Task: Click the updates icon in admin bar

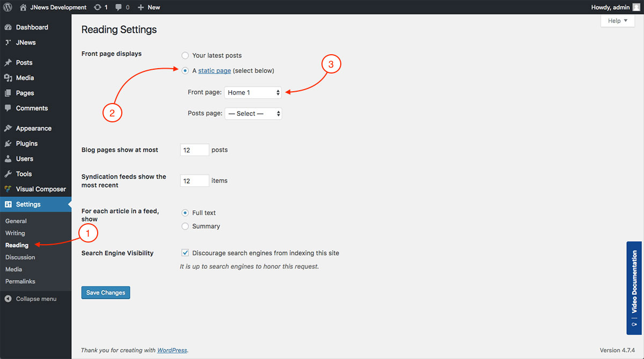Action: (x=97, y=7)
